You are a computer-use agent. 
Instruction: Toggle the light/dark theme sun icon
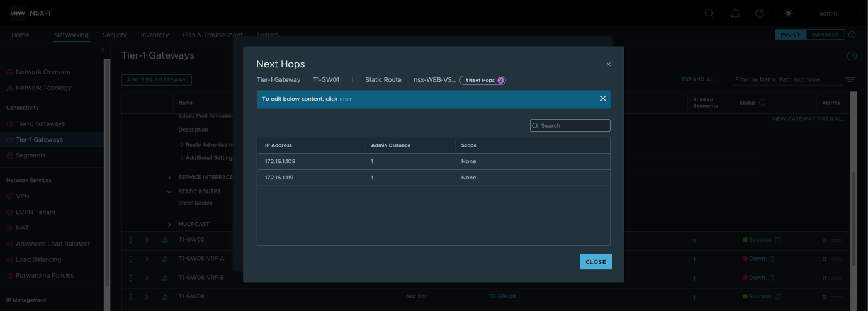[x=788, y=13]
